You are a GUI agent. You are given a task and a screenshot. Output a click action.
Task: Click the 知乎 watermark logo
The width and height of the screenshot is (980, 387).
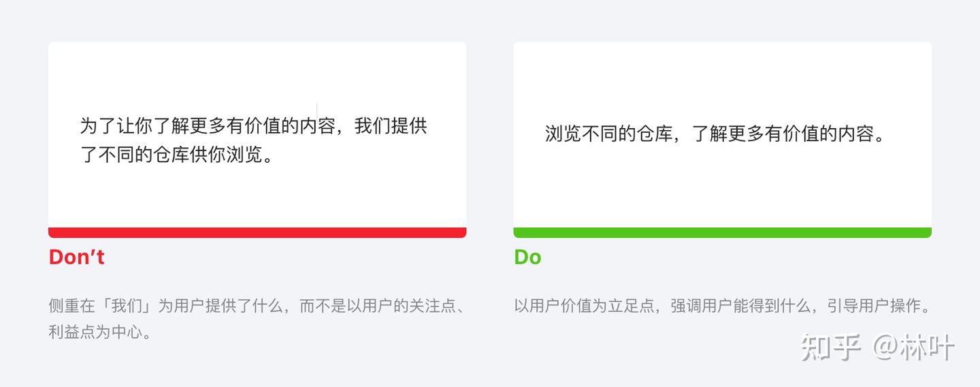coord(832,347)
